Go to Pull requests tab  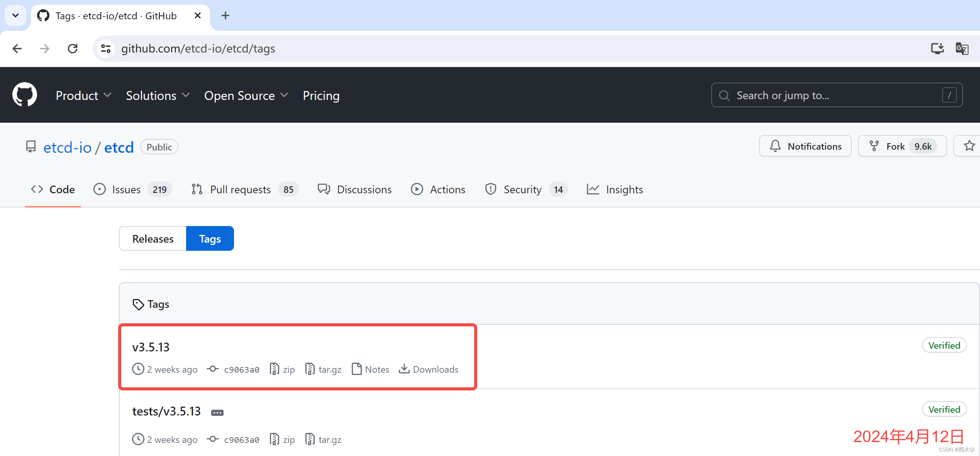[x=240, y=189]
